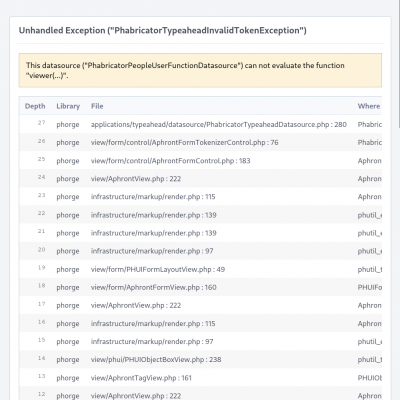
Task: Click the Library column header
Action: click(x=68, y=106)
